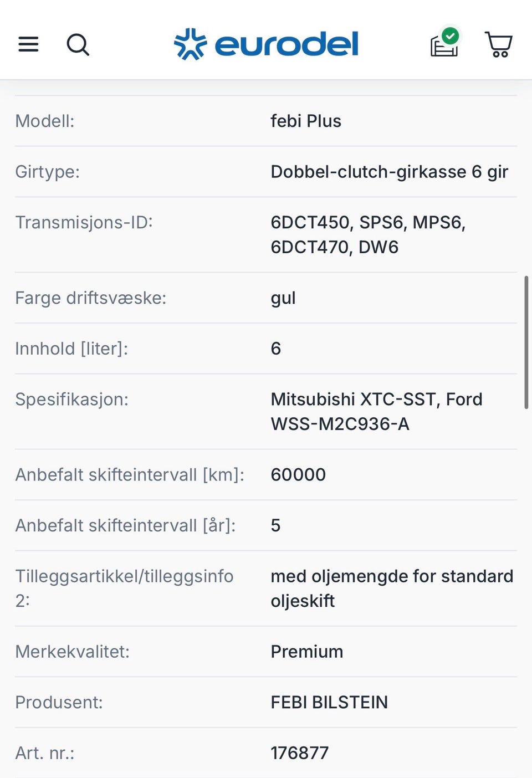Select Dobbel-clutch-girkasse 6 gir value
Screen dimensions: 532x778
point(390,172)
